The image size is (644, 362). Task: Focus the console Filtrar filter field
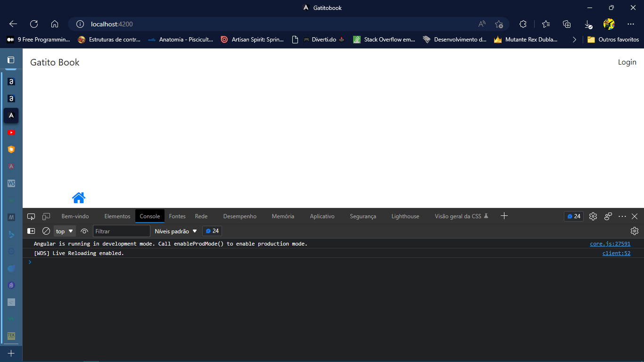pos(122,231)
